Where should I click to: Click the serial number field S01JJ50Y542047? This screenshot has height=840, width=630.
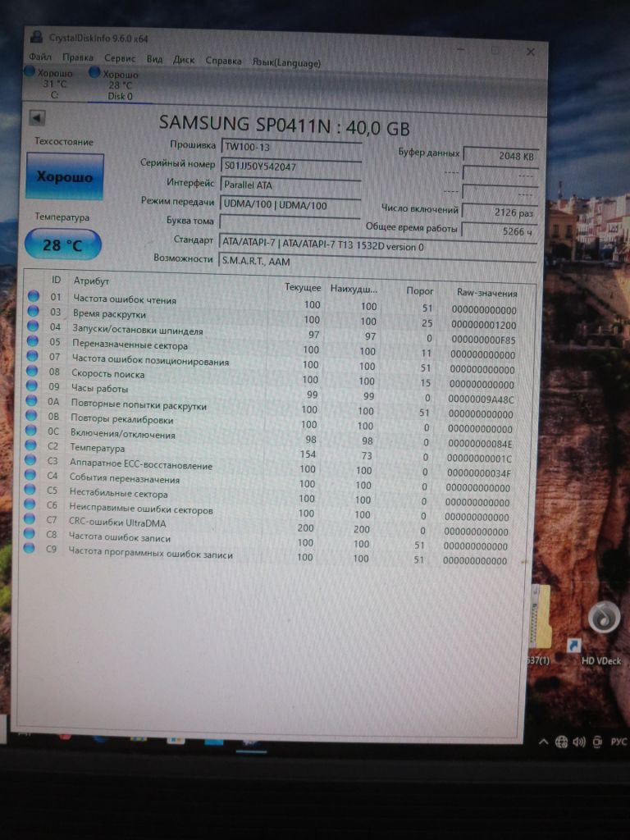click(x=291, y=167)
